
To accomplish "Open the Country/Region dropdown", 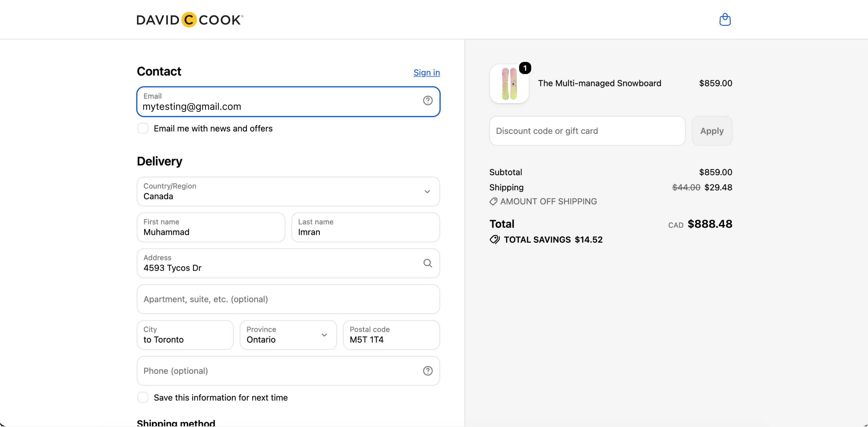I will point(288,191).
